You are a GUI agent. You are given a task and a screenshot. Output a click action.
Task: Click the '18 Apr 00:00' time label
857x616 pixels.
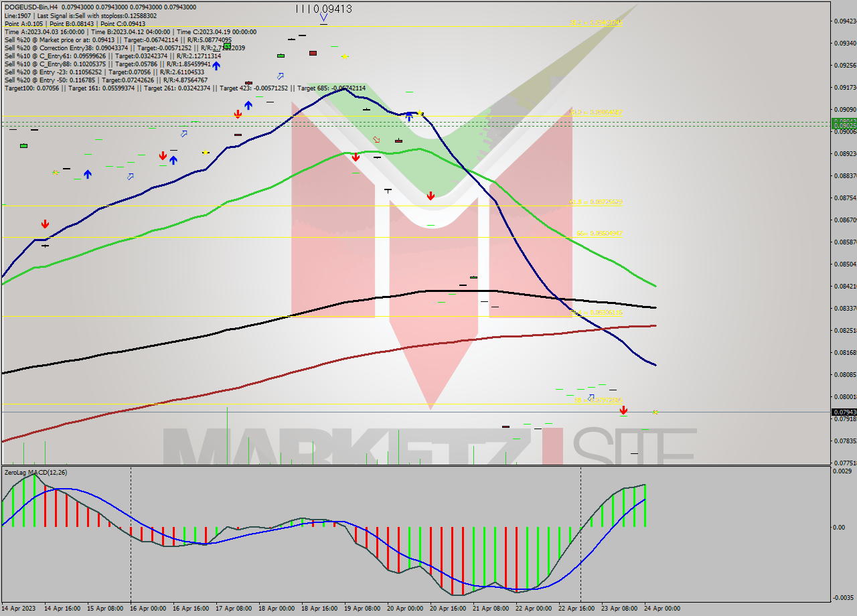[x=277, y=609]
